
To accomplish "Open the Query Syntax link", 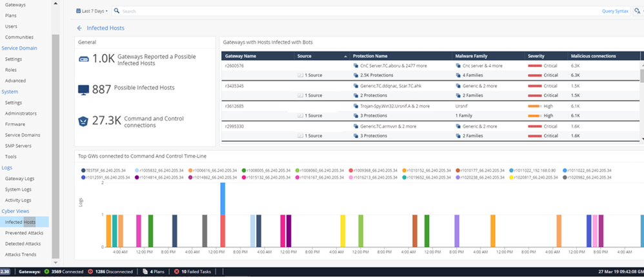I will tap(615, 11).
